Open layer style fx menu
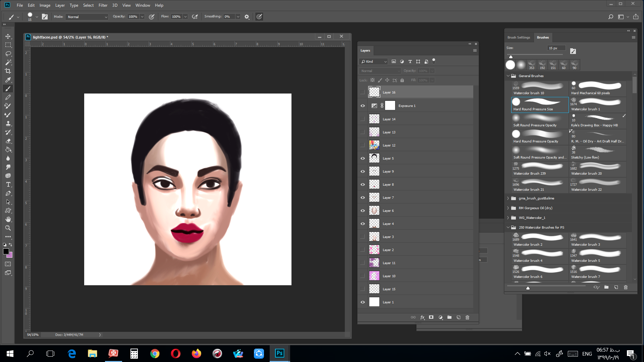The height and width of the screenshot is (362, 644). tap(422, 317)
